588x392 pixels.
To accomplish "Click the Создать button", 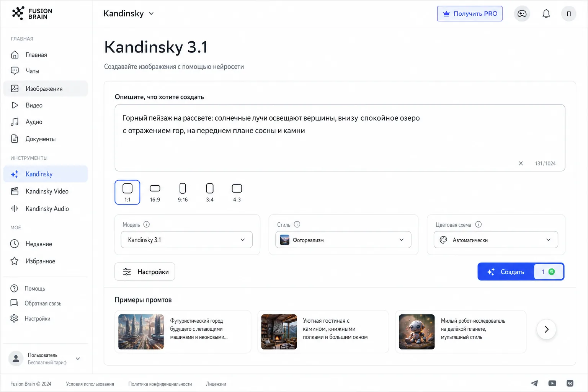I will 521,271.
